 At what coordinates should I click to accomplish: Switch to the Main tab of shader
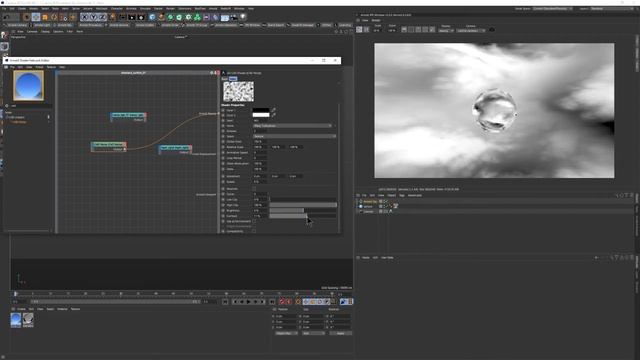coord(233,79)
